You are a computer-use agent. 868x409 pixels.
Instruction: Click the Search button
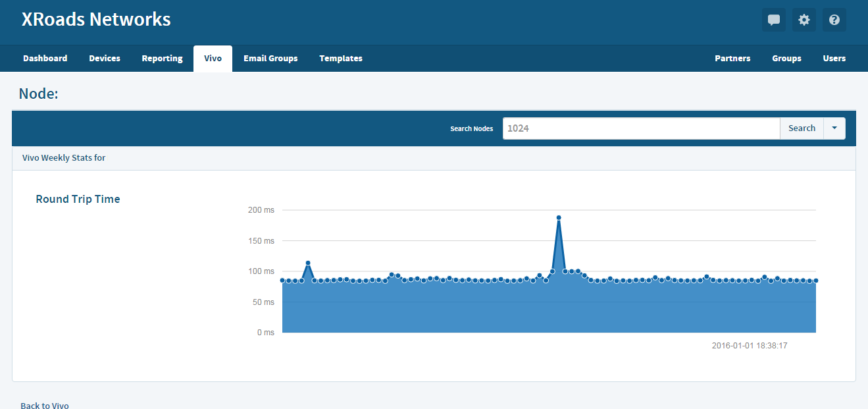point(802,128)
